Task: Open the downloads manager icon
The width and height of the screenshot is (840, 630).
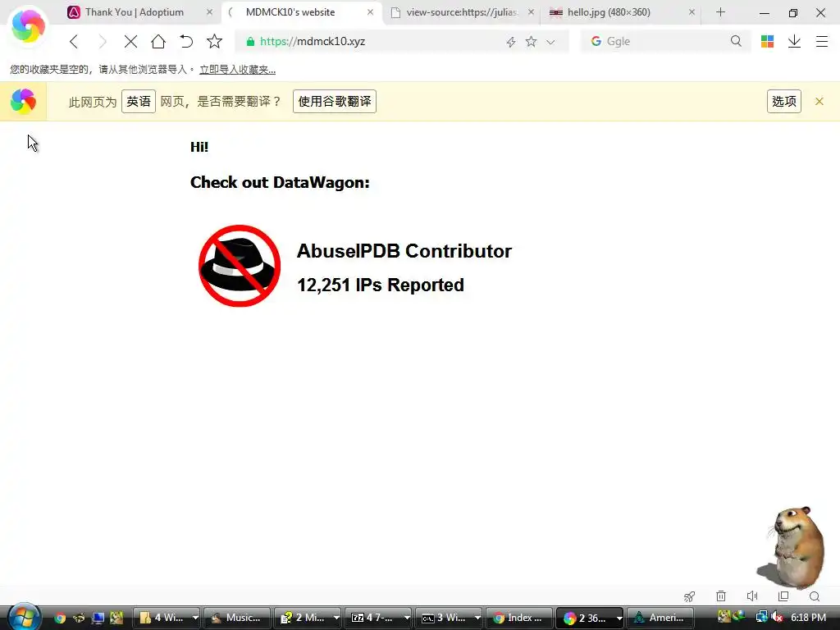Action: (x=794, y=41)
